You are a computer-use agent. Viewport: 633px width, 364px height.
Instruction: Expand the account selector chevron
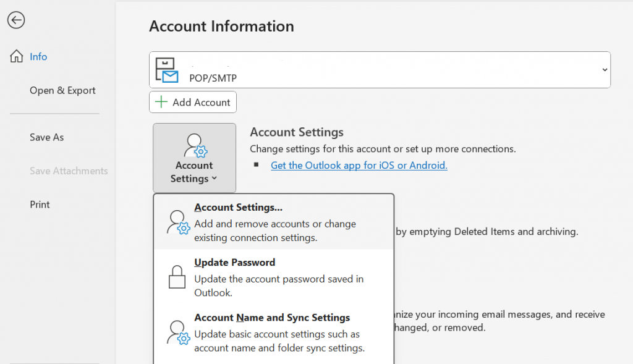(605, 70)
